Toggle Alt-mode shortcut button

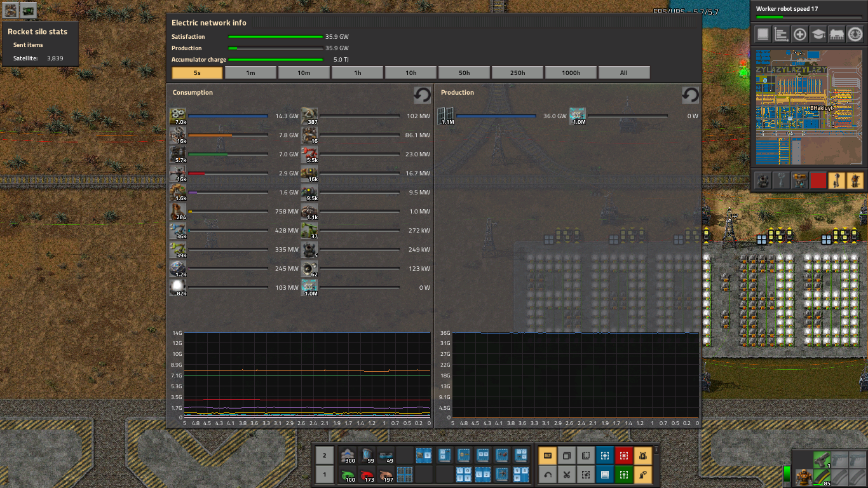pyautogui.click(x=547, y=455)
